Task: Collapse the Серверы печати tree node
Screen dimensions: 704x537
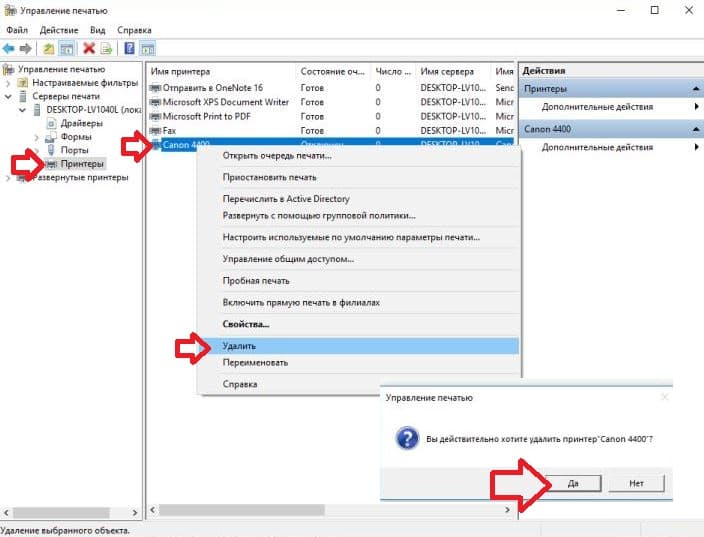Action: point(9,96)
